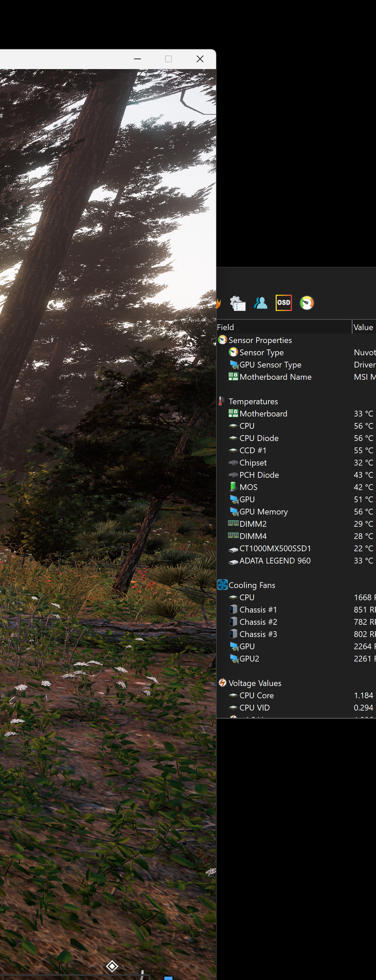376x980 pixels.
Task: Select the Motherboard row under Temperatures
Action: (296, 413)
